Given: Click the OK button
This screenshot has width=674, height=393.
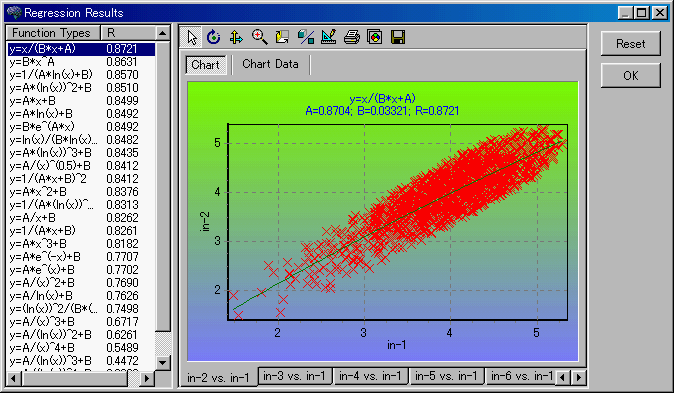Looking at the screenshot, I should click(631, 76).
